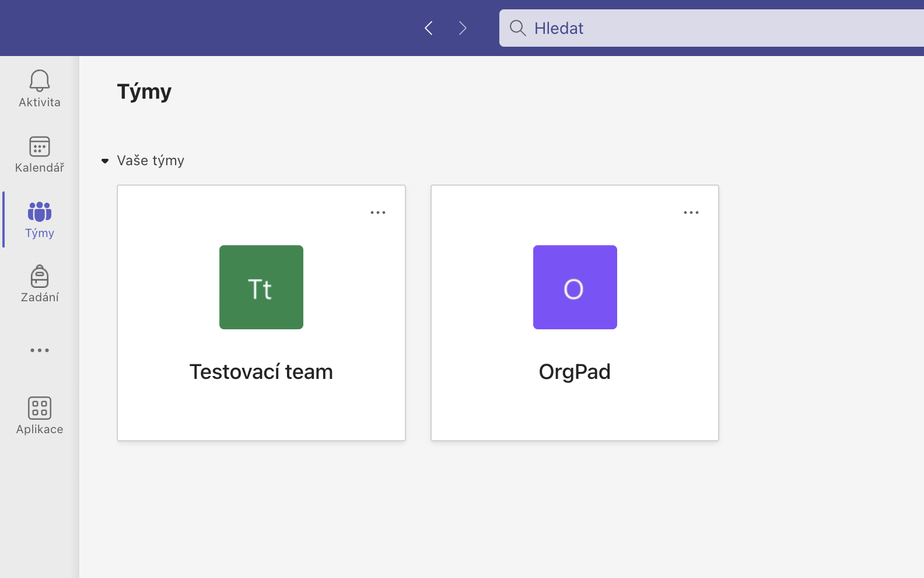
Task: Open the OrgPad team name link
Action: 575,372
